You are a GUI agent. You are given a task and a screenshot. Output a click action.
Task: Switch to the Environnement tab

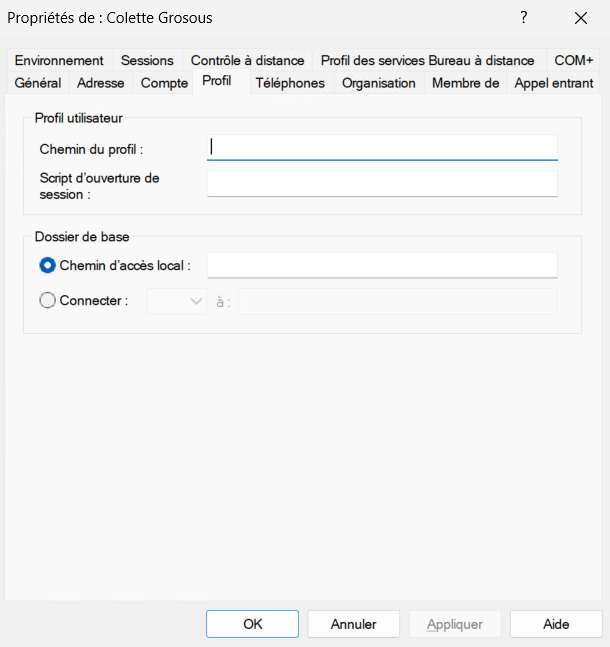(59, 60)
